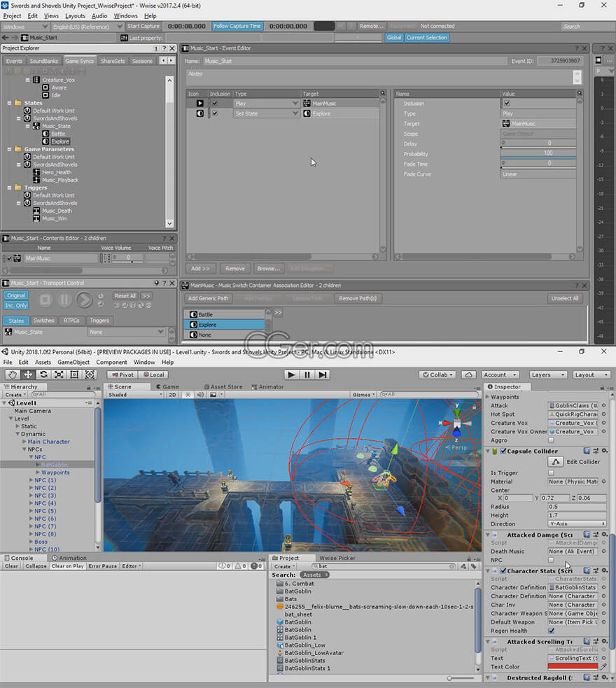Select the Unity Move tool
616x688 pixels.
[27, 374]
